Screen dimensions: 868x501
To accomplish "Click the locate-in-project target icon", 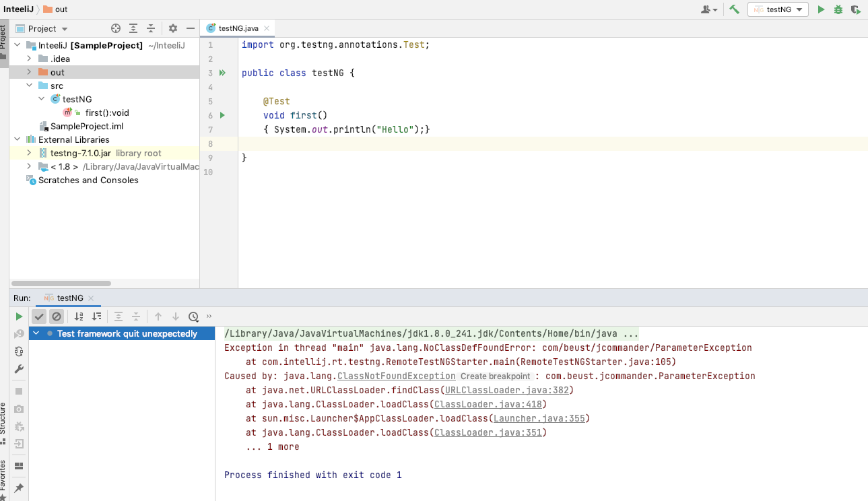I will (116, 28).
